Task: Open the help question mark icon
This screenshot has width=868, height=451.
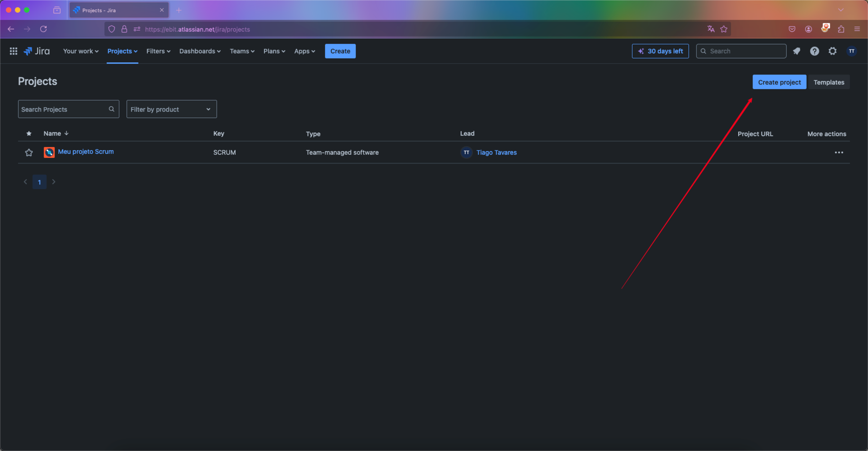Action: (x=814, y=51)
